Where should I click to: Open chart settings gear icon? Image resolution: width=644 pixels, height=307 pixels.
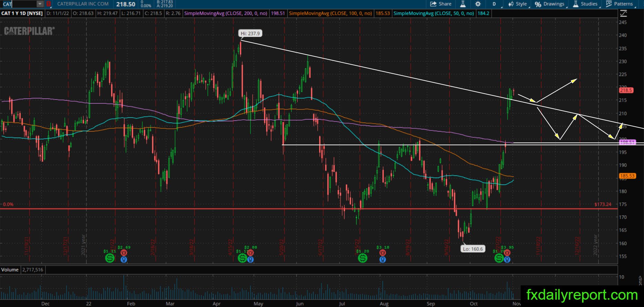click(478, 4)
